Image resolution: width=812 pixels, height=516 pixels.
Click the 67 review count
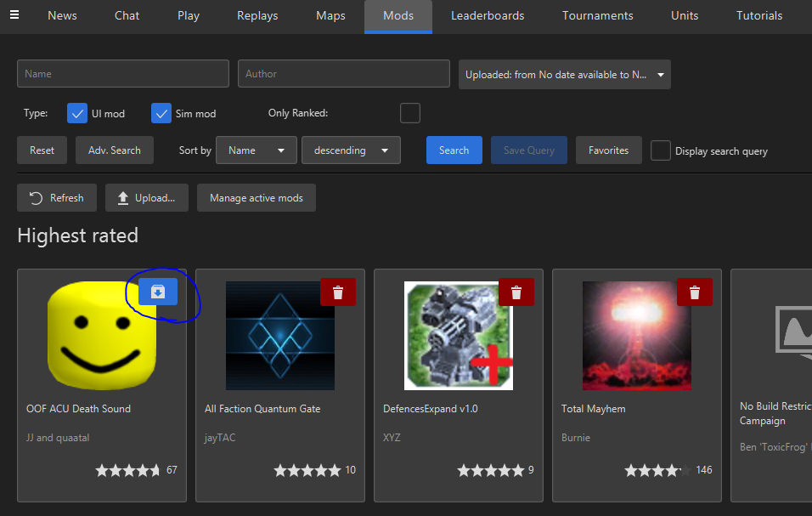(172, 470)
